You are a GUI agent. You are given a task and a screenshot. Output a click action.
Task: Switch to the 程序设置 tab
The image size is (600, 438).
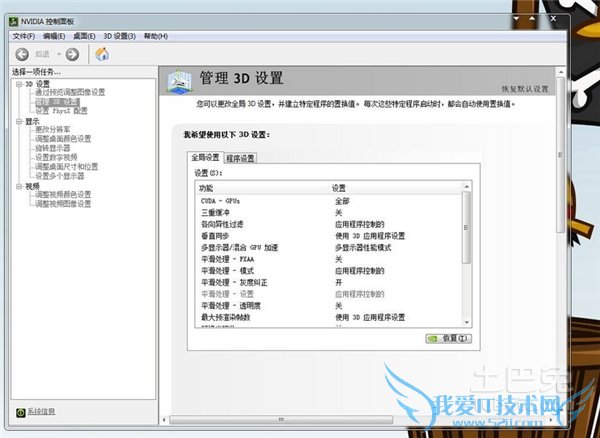[x=240, y=158]
